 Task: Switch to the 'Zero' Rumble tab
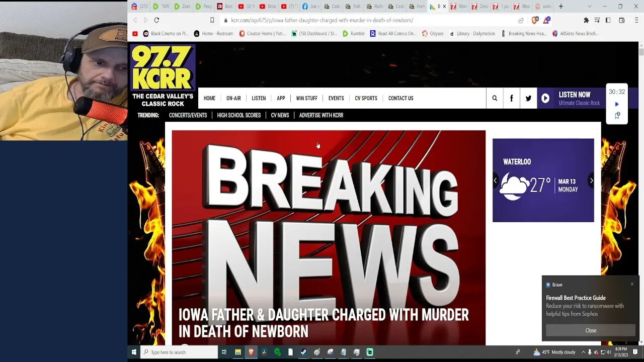coord(183,7)
